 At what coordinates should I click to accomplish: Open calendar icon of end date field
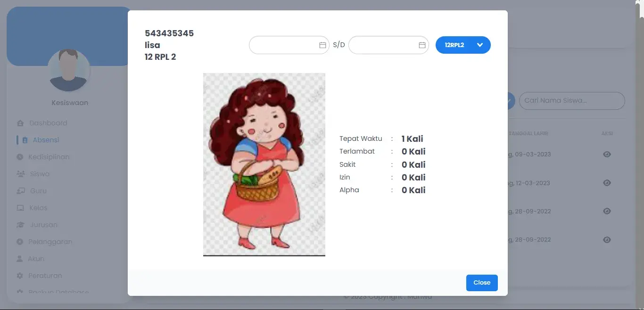click(422, 45)
